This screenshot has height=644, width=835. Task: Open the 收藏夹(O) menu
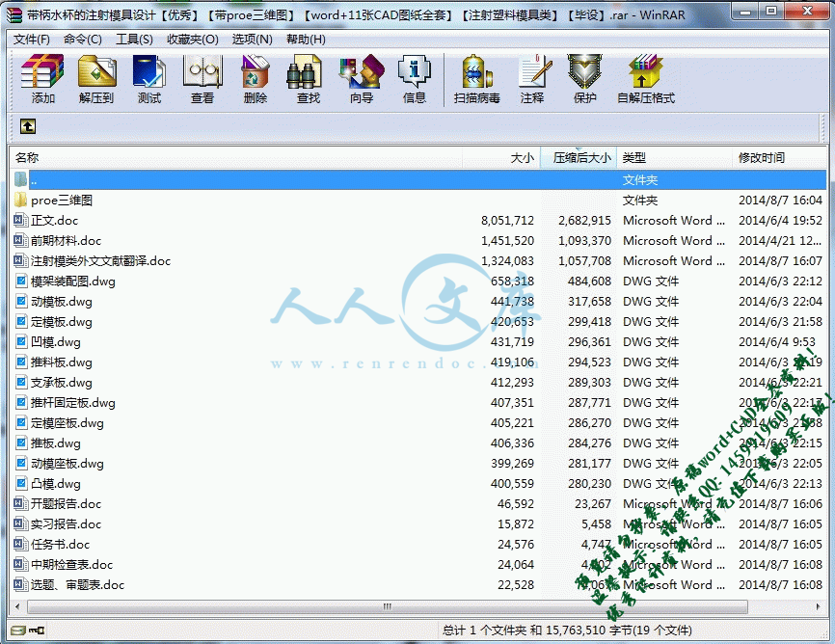coord(192,39)
